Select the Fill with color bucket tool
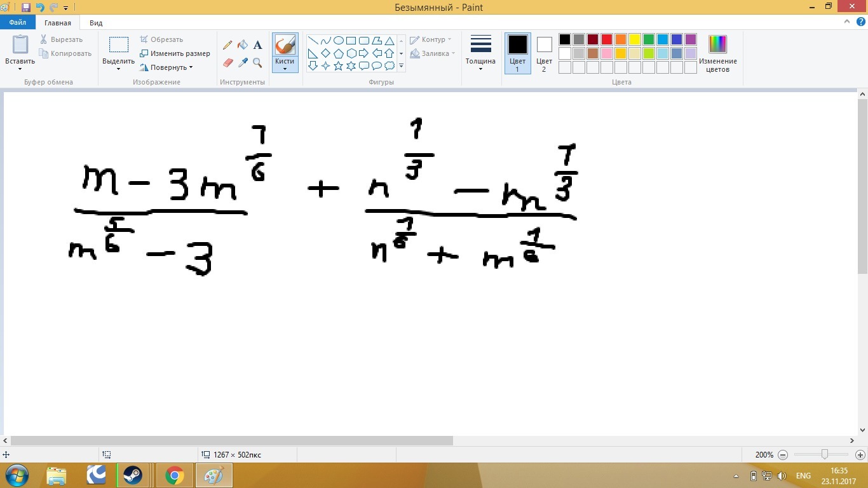868x488 pixels. pyautogui.click(x=243, y=45)
